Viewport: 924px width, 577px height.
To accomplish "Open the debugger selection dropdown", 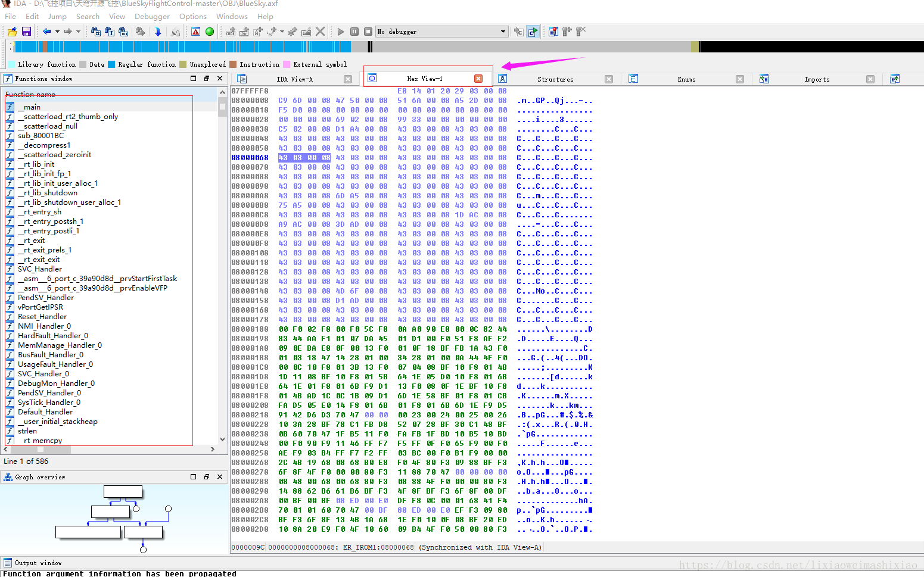I will click(x=503, y=32).
